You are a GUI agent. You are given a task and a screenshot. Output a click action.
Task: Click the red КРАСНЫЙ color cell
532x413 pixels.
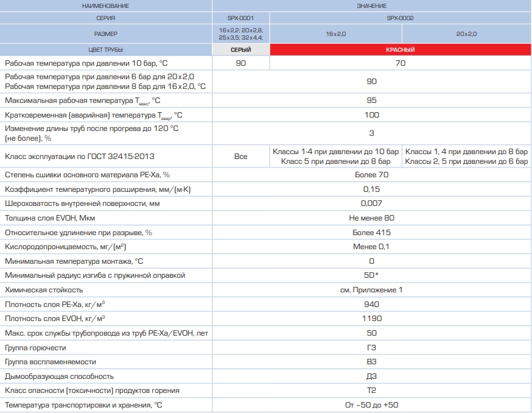400,50
